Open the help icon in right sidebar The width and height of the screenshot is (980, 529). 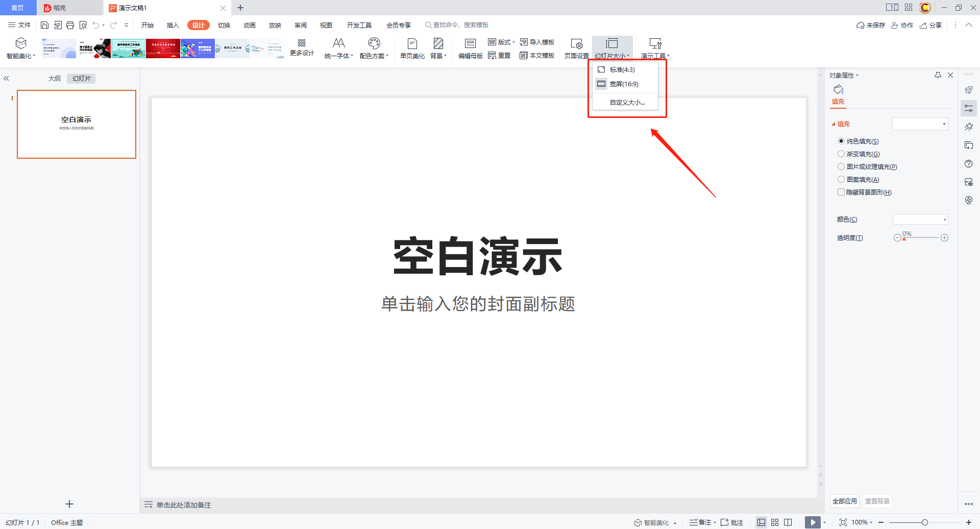click(969, 164)
